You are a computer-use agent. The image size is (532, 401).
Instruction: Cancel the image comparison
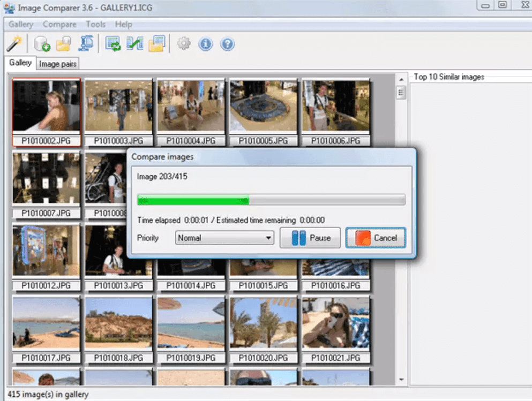(x=376, y=238)
